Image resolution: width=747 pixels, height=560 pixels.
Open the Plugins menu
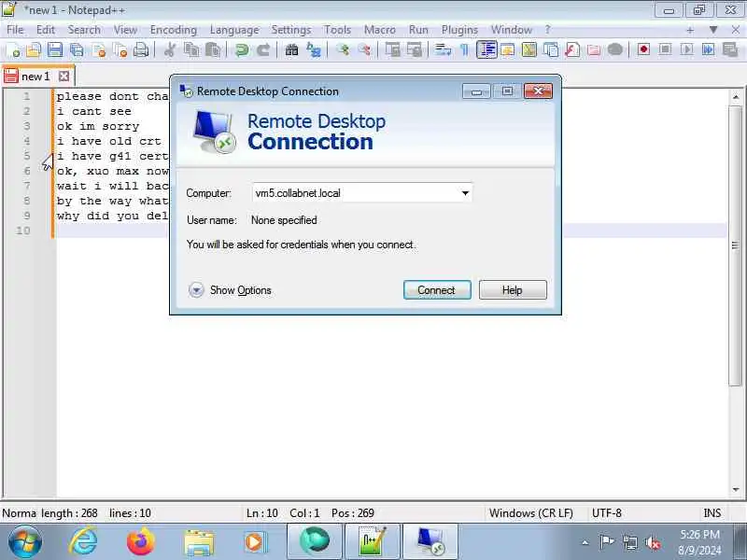[x=459, y=30]
